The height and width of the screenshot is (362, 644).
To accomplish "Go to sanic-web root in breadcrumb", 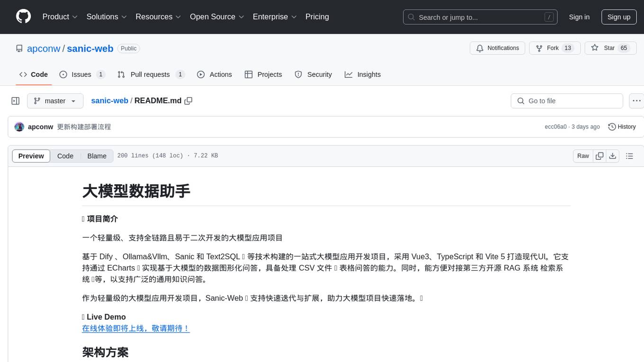I will pyautogui.click(x=109, y=100).
